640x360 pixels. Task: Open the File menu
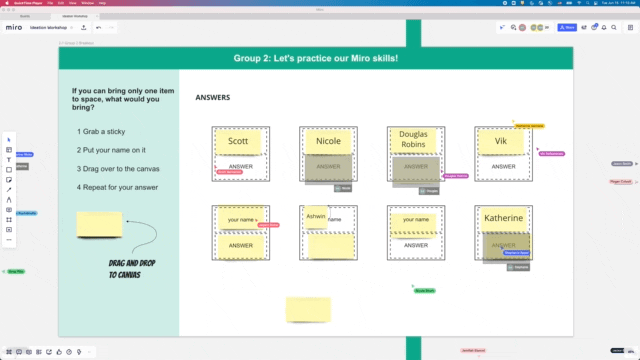(50, 3)
